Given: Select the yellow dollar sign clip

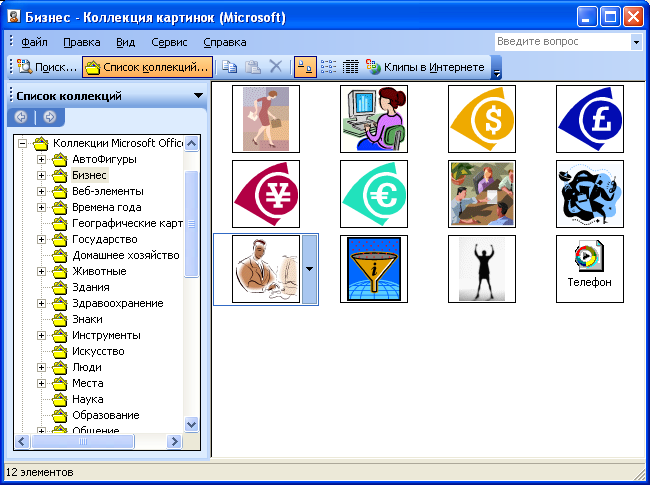Looking at the screenshot, I should point(482,119).
